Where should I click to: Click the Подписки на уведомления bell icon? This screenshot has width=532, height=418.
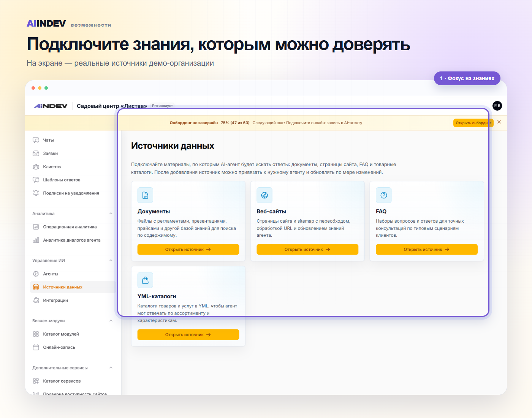(36, 193)
